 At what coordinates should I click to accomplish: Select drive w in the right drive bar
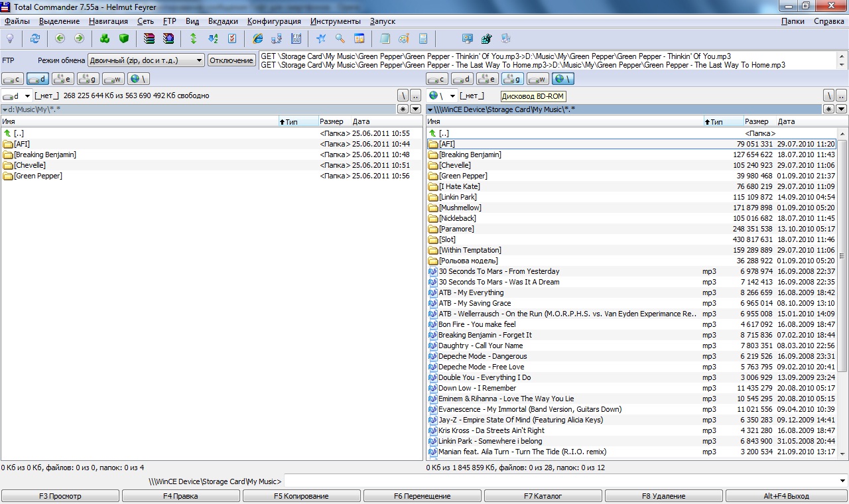coord(538,79)
